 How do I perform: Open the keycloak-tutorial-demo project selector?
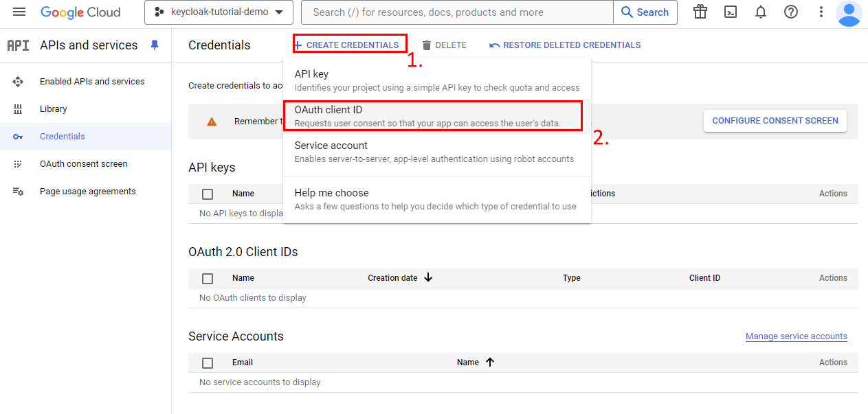(x=219, y=12)
